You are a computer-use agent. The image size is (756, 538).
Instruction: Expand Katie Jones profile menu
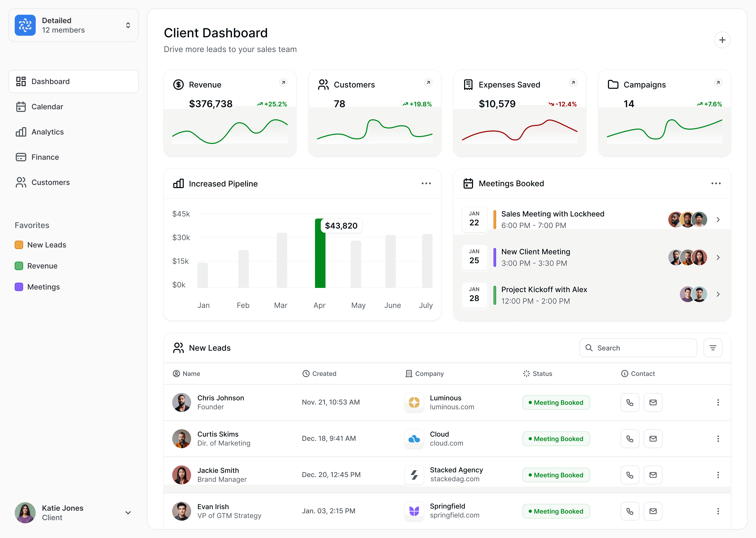pos(128,512)
